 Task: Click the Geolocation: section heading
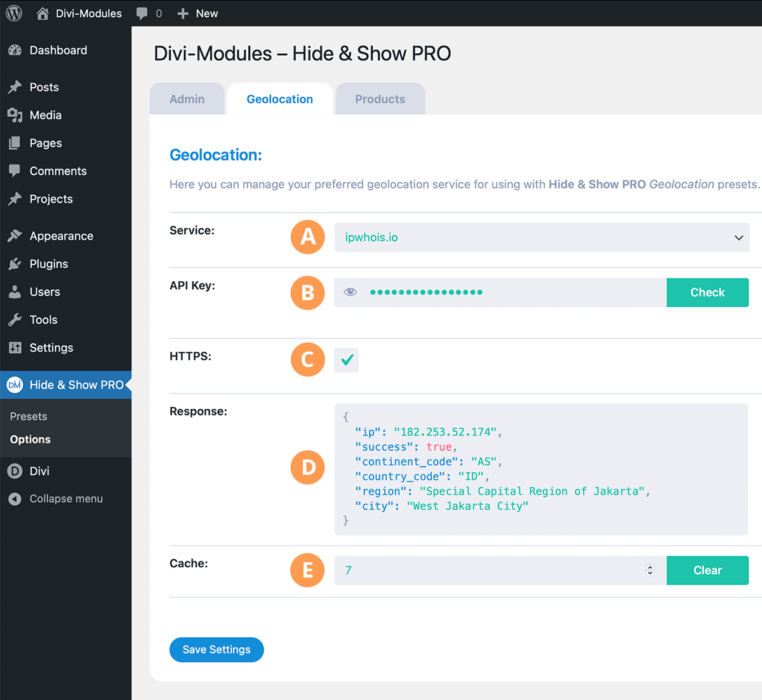(x=216, y=155)
